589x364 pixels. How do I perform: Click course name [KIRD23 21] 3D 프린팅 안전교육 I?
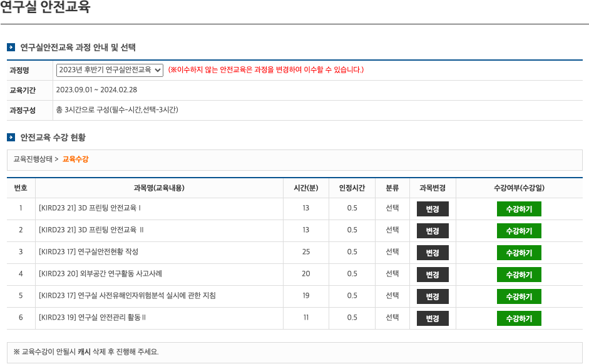point(90,208)
